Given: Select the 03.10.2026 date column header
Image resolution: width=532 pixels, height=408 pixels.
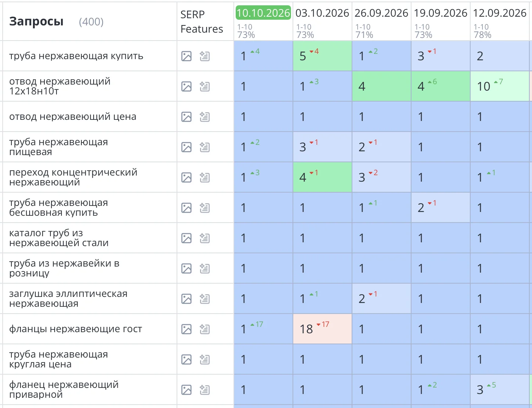Looking at the screenshot, I should [322, 13].
